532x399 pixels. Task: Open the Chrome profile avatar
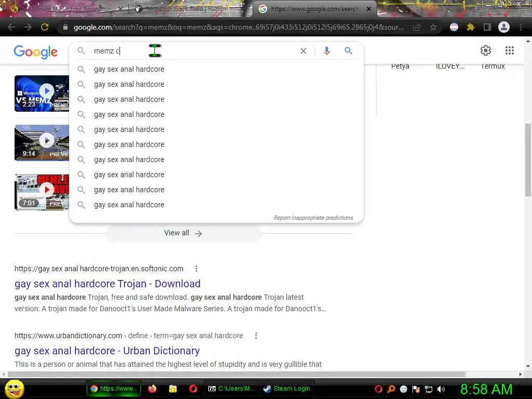(504, 27)
